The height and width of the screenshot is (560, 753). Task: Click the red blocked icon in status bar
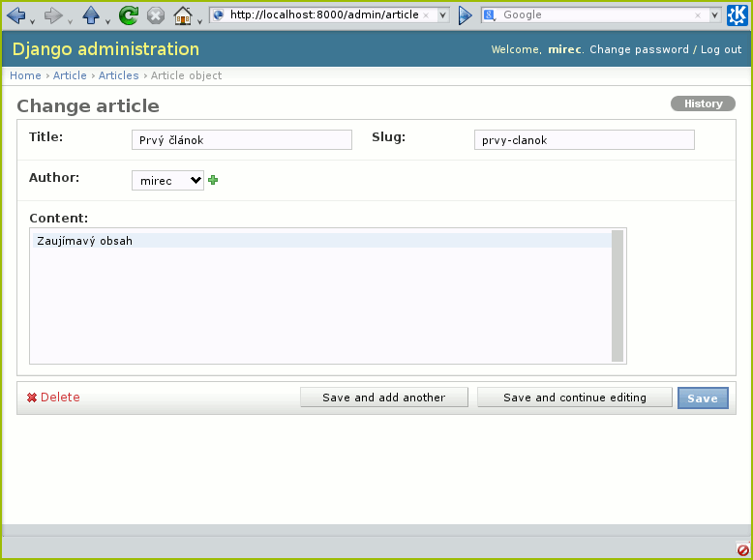coord(742,549)
